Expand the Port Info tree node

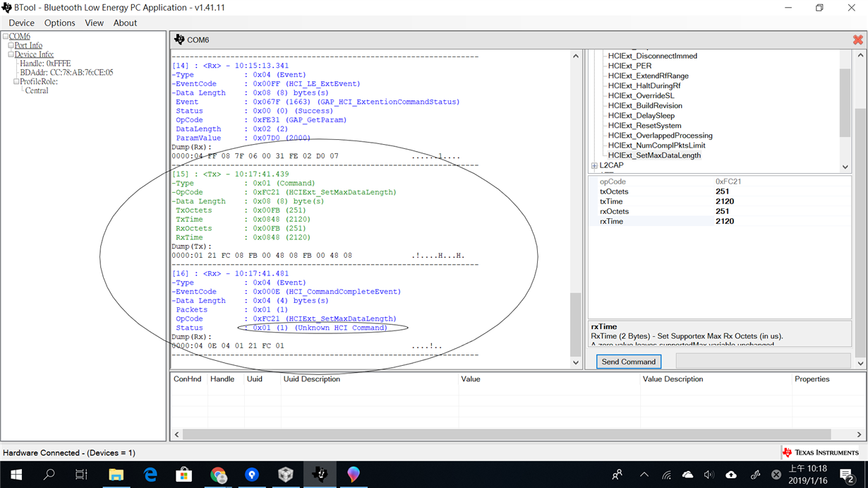[11, 45]
